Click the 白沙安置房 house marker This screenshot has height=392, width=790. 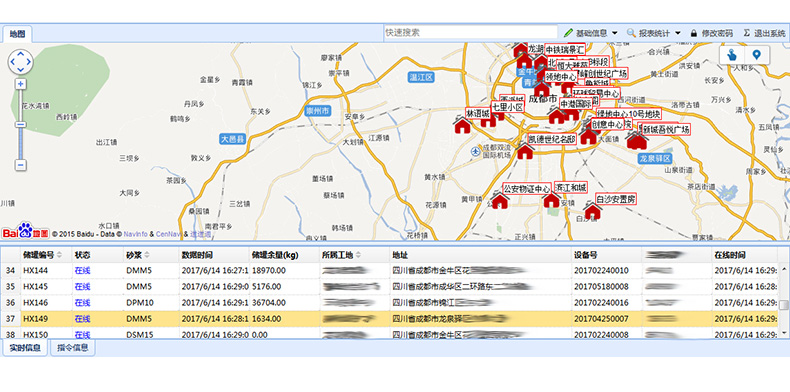click(592, 211)
